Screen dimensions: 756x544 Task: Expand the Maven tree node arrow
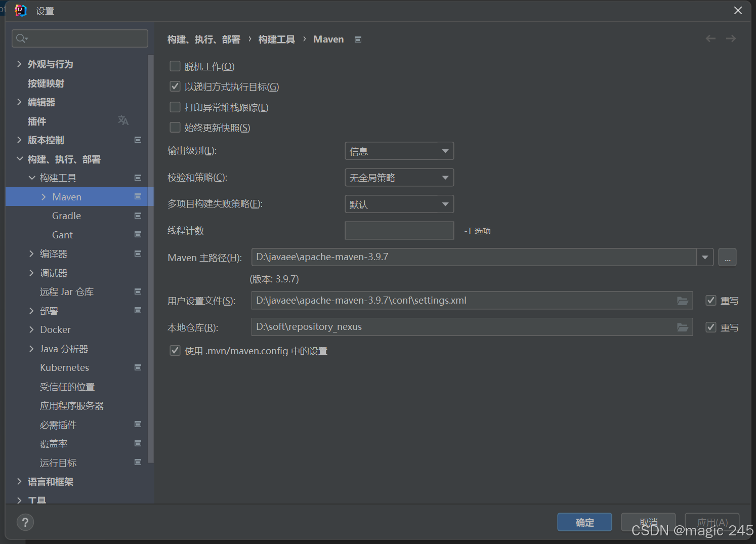tap(44, 197)
